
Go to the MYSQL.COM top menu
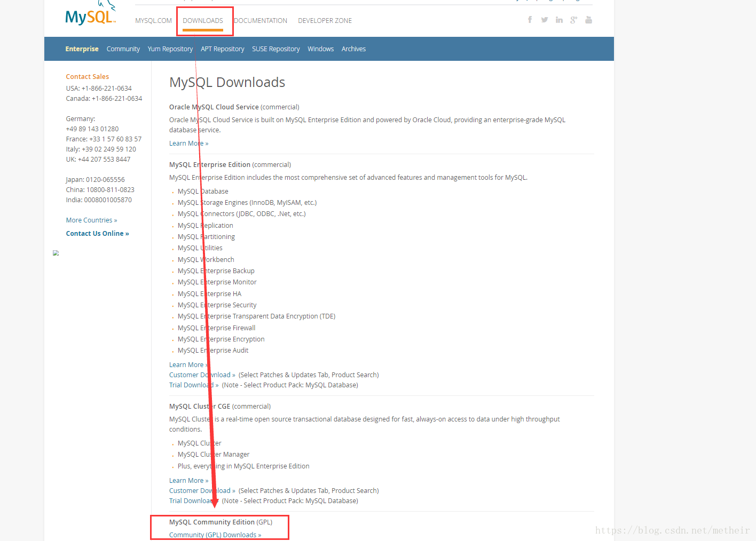coord(153,21)
